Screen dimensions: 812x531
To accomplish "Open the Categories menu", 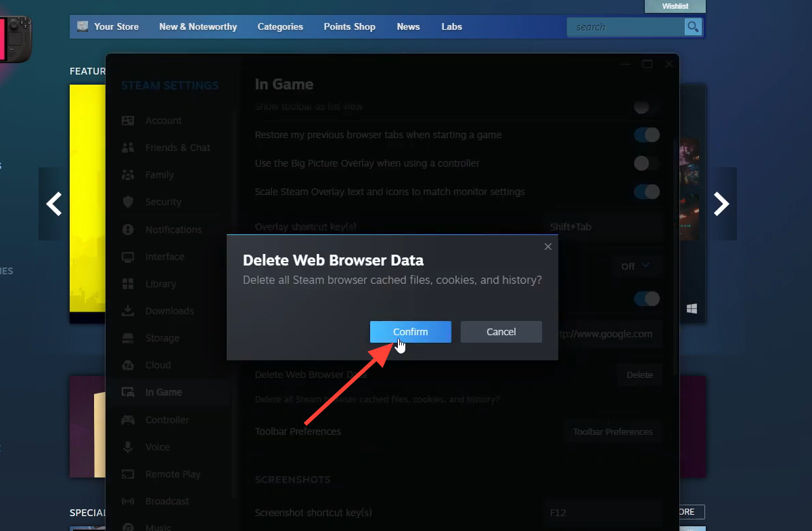I will (280, 26).
